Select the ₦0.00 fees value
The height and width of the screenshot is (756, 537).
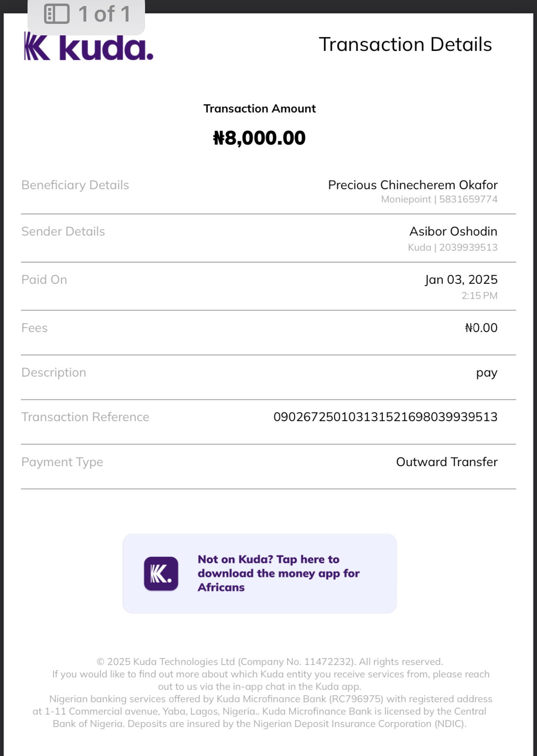(x=481, y=328)
